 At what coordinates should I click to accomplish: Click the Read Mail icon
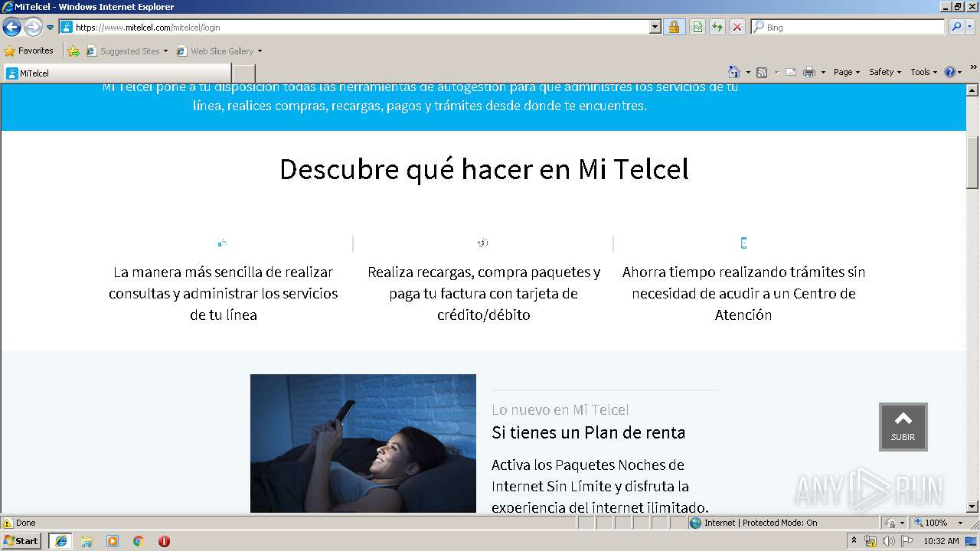coord(791,72)
